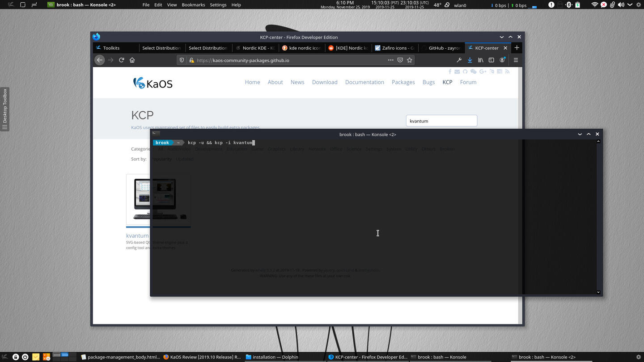
Task: Open panel settings gear at top right
Action: pyautogui.click(x=638, y=5)
